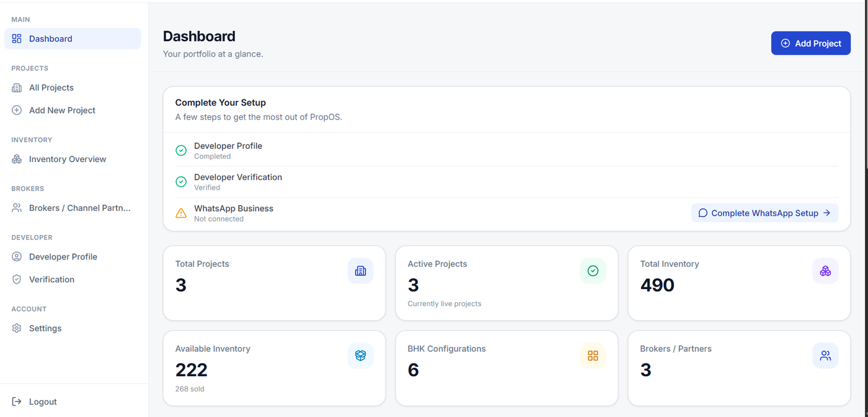This screenshot has height=417, width=868.
Task: Click the chat bubble icon in WhatsApp Setup button
Action: click(702, 213)
